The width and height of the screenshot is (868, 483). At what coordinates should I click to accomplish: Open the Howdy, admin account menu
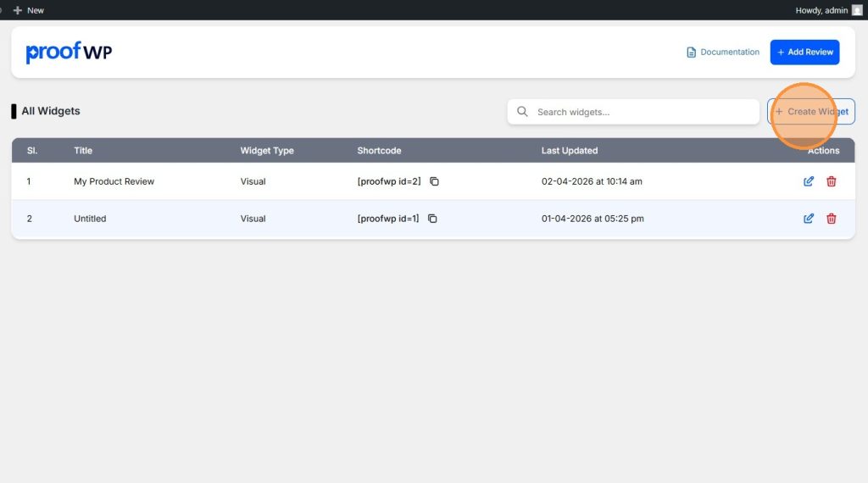[828, 10]
